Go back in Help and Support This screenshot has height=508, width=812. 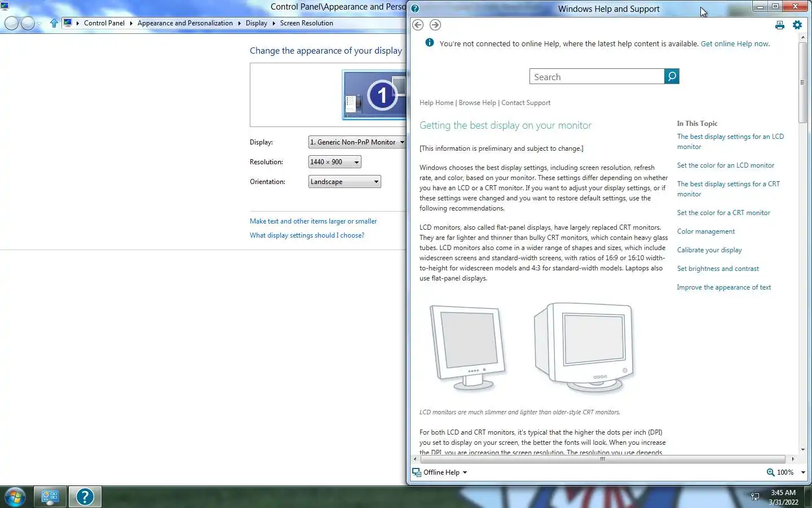(x=418, y=25)
